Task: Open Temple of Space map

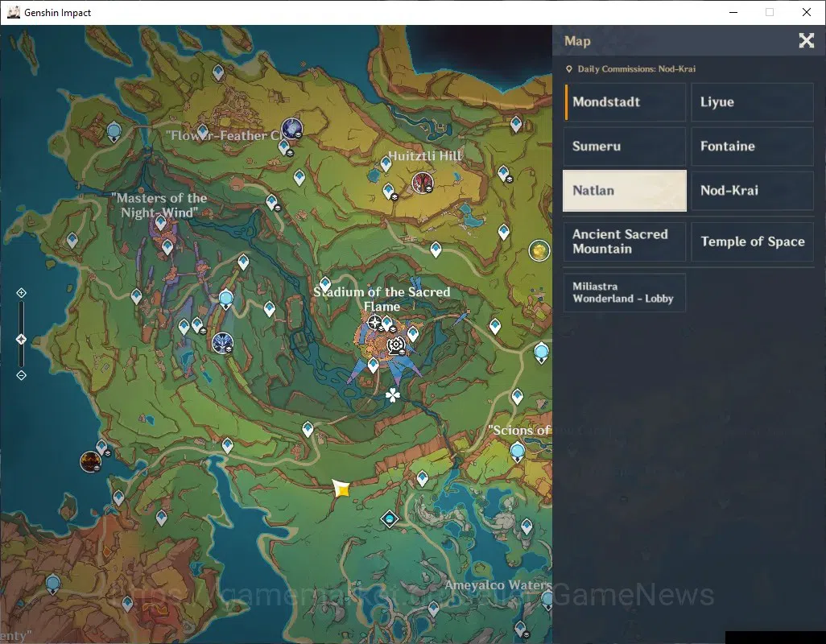Action: pyautogui.click(x=752, y=242)
